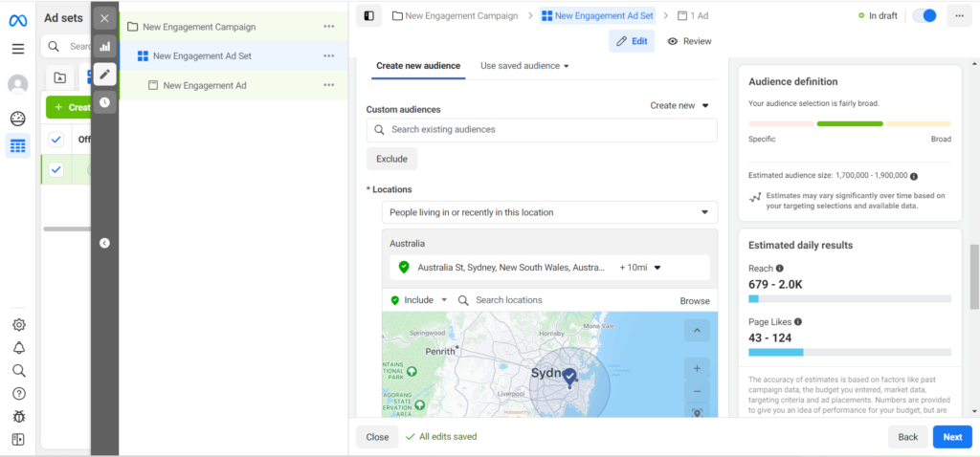Open the Use saved audience dropdown
Viewport: 980px width, 457px height.
[524, 66]
